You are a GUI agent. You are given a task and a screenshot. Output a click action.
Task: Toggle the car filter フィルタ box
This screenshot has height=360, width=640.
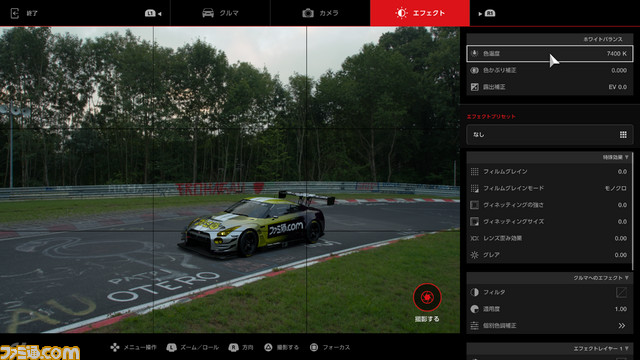pos(621,292)
